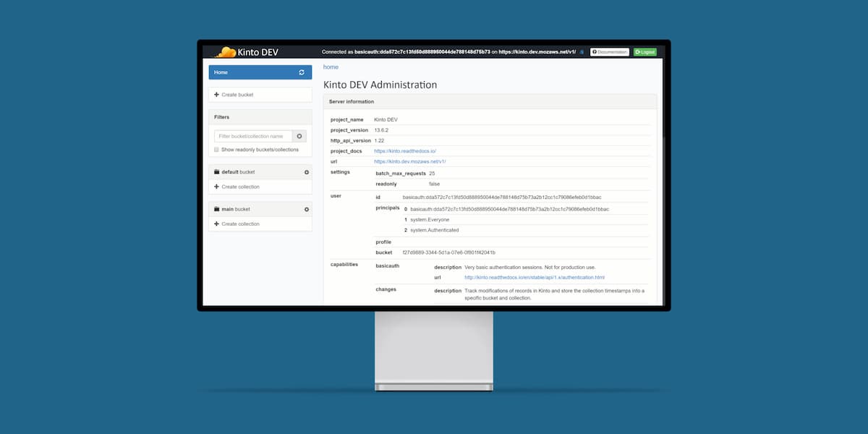Click the home breadcrumb link
Image resolution: width=868 pixels, height=434 pixels.
click(x=331, y=67)
